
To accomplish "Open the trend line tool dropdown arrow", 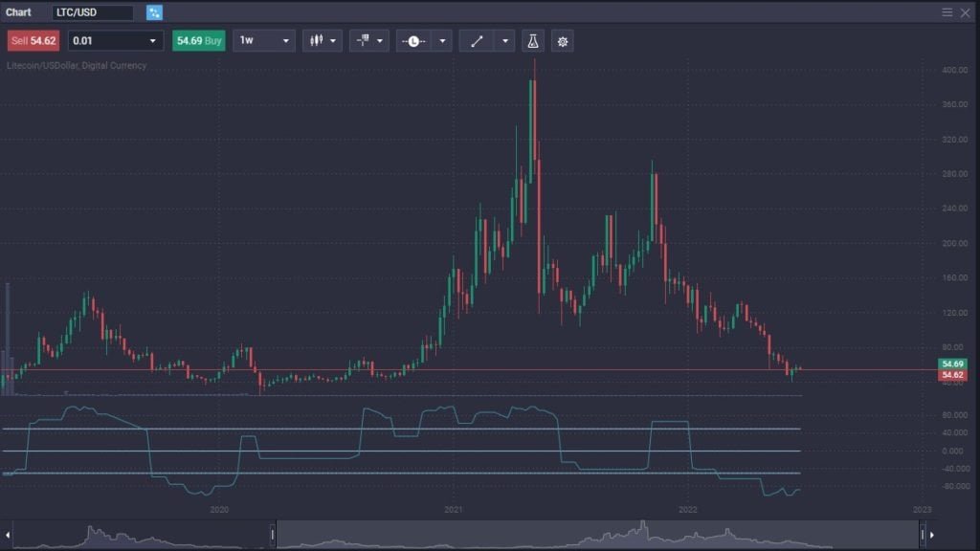I will click(x=505, y=40).
